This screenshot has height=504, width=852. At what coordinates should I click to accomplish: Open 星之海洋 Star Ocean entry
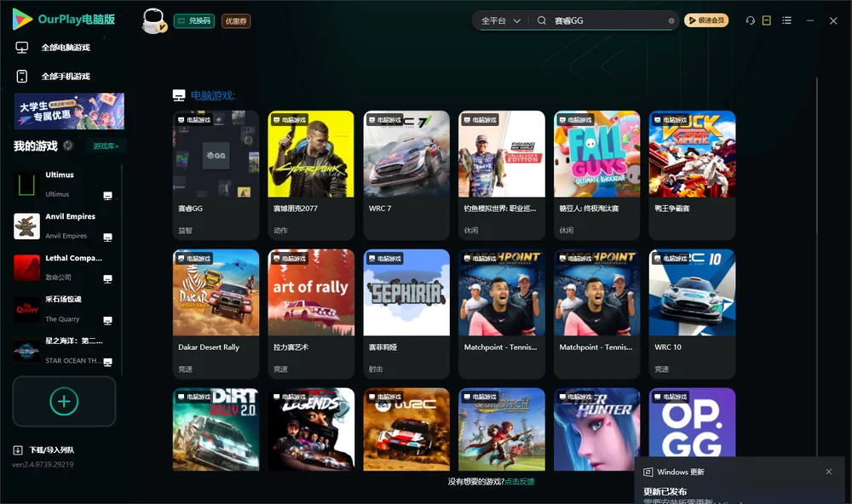pos(64,351)
